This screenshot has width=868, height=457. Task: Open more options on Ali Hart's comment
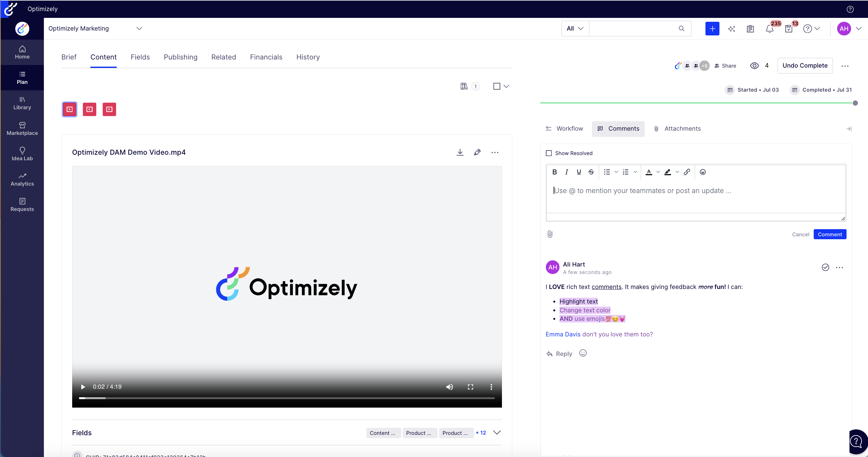coord(839,268)
